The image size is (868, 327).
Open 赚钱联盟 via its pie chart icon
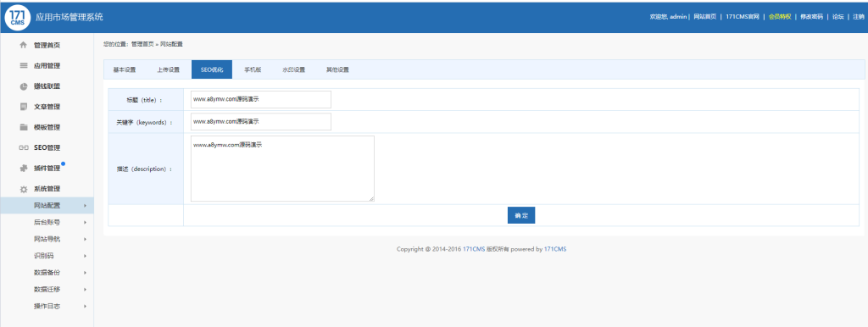click(x=23, y=86)
